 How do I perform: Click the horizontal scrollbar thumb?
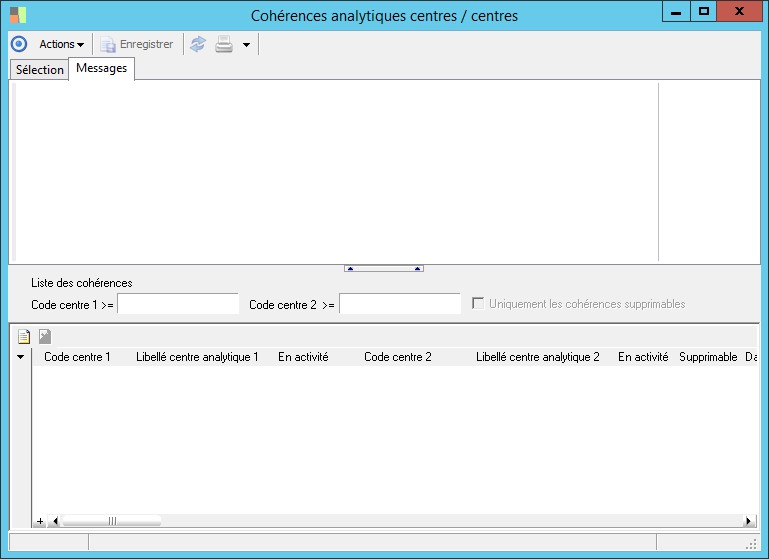pos(111,521)
